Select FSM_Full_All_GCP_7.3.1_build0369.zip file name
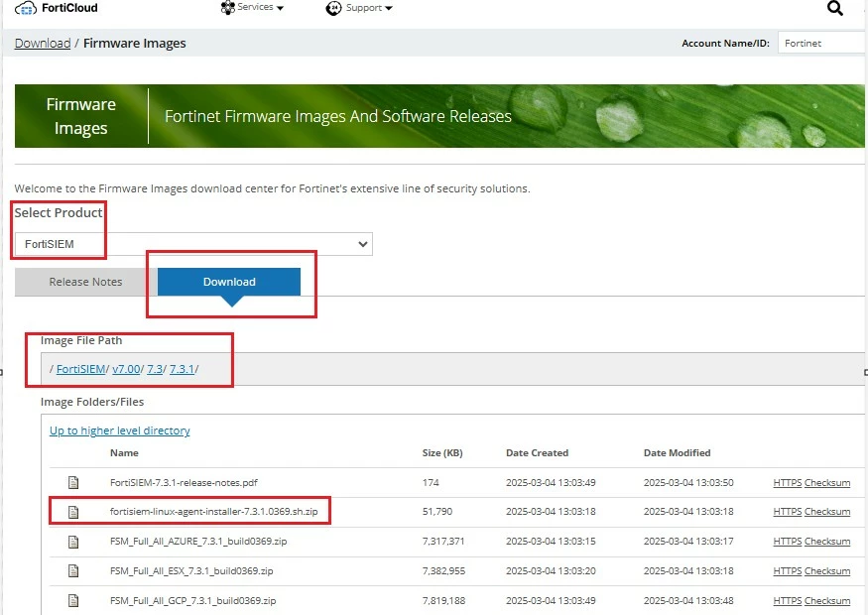This screenshot has height=615, width=868. click(x=192, y=600)
